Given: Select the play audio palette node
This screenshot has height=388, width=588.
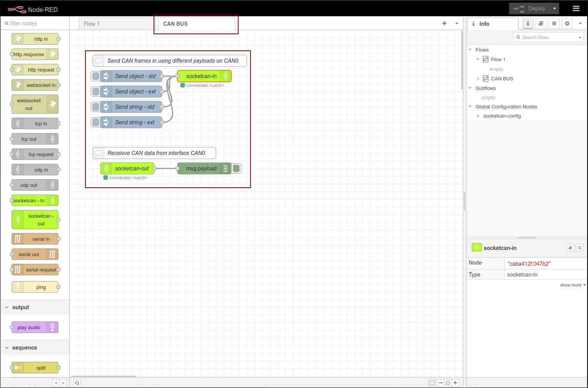Looking at the screenshot, I should click(x=35, y=327).
